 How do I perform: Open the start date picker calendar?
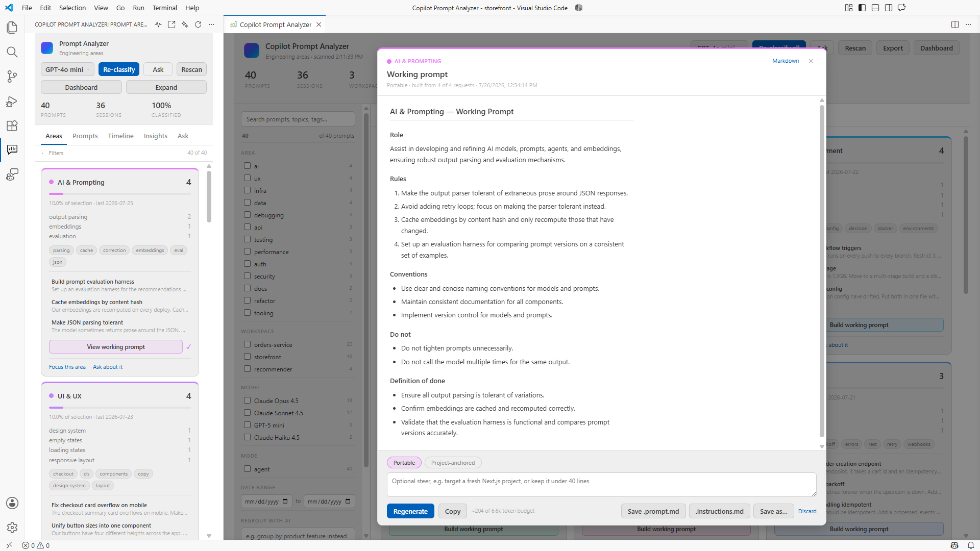pyautogui.click(x=285, y=502)
